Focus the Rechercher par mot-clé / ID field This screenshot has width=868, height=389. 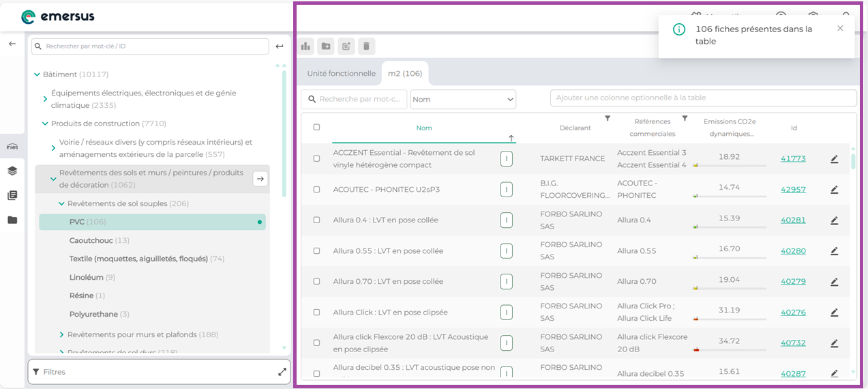[150, 46]
